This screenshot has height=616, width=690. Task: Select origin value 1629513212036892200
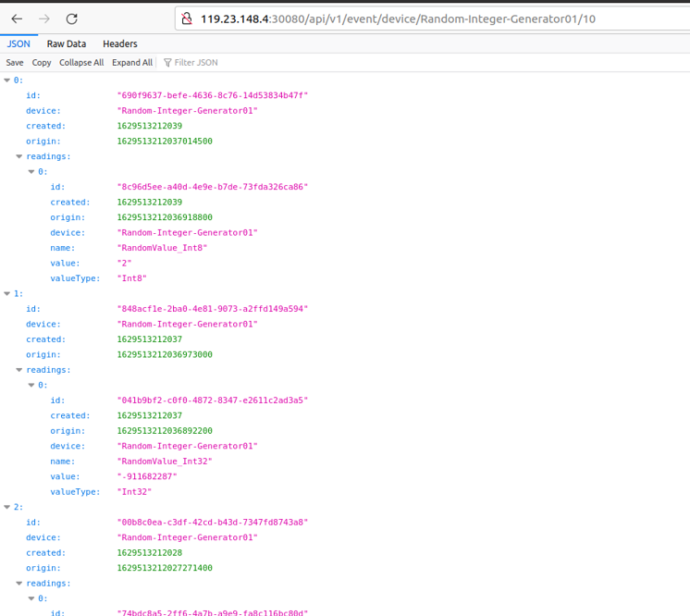(165, 430)
